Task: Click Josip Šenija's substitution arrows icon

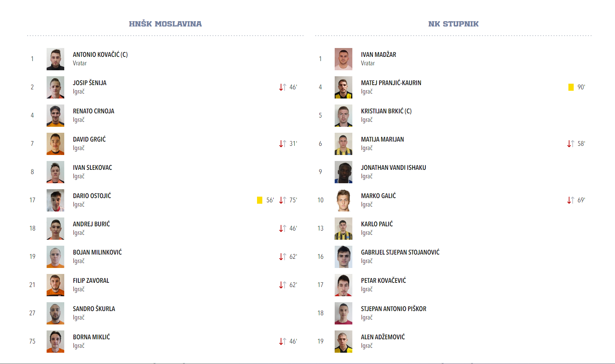Action: point(282,87)
